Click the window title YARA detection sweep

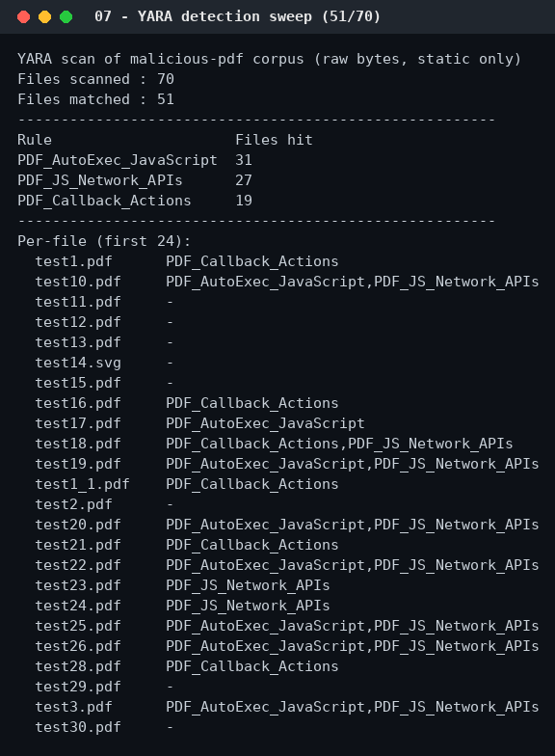pos(237,16)
